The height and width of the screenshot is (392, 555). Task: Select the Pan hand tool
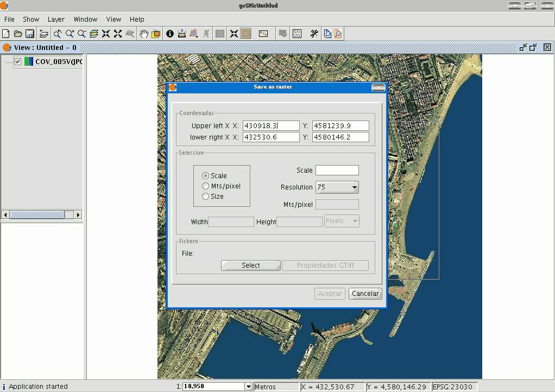pyautogui.click(x=143, y=34)
